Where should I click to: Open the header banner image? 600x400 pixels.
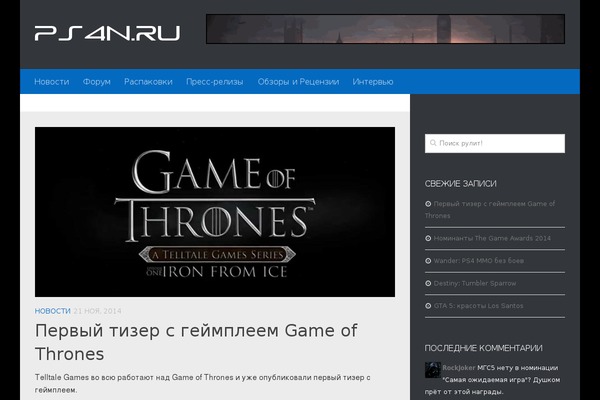coord(385,29)
